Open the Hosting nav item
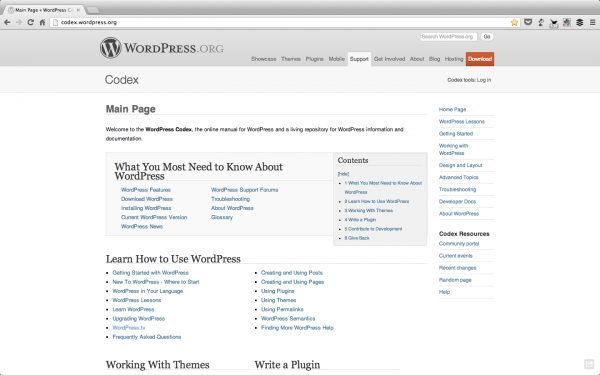 tap(454, 59)
